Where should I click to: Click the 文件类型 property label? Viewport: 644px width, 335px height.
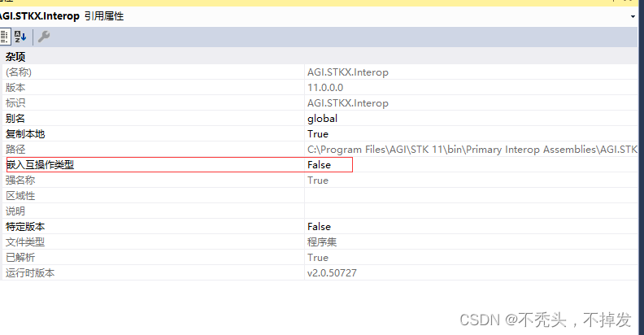pos(25,242)
